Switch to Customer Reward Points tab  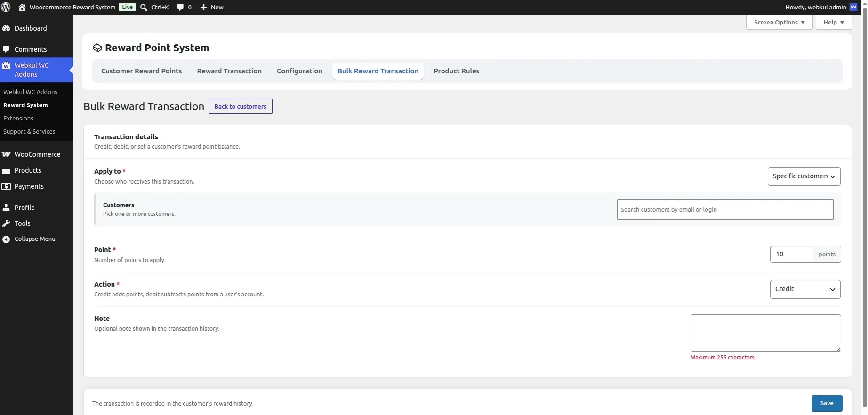coord(142,71)
